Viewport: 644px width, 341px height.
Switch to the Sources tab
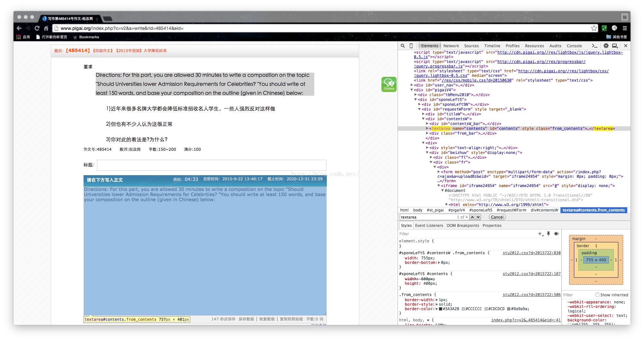[x=471, y=46]
